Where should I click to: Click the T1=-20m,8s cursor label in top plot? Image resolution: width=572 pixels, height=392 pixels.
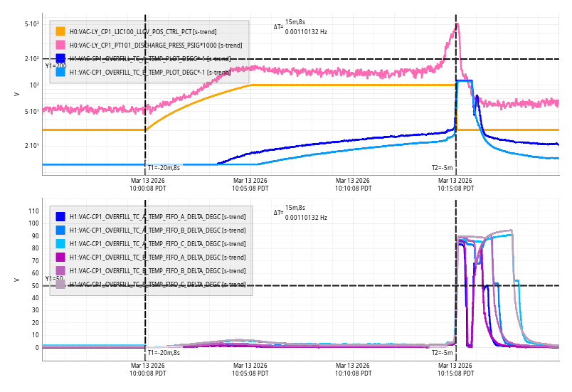tap(164, 168)
